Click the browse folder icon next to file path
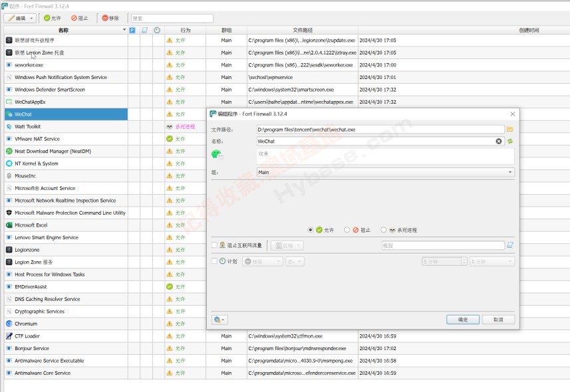Viewport: 570px width, 392px height. pos(510,130)
